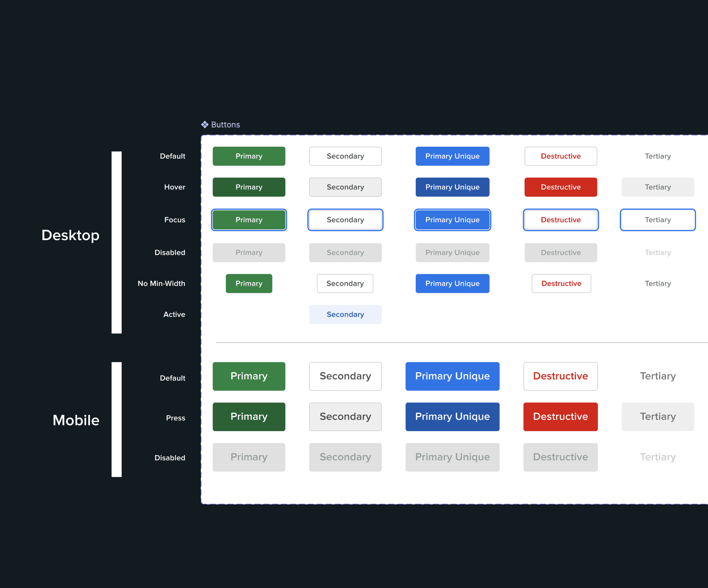Image resolution: width=708 pixels, height=588 pixels.
Task: Click the No Min-Width Destructive button
Action: (561, 284)
